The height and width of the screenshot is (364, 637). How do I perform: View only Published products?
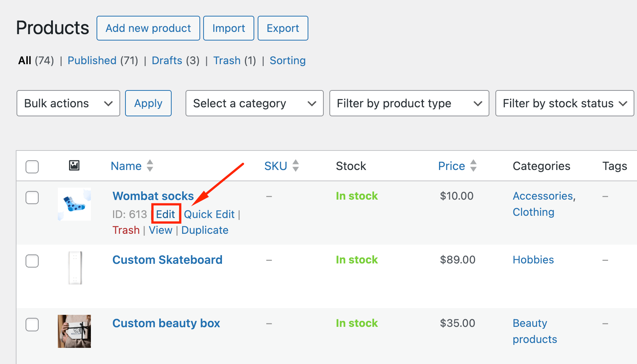tap(92, 60)
